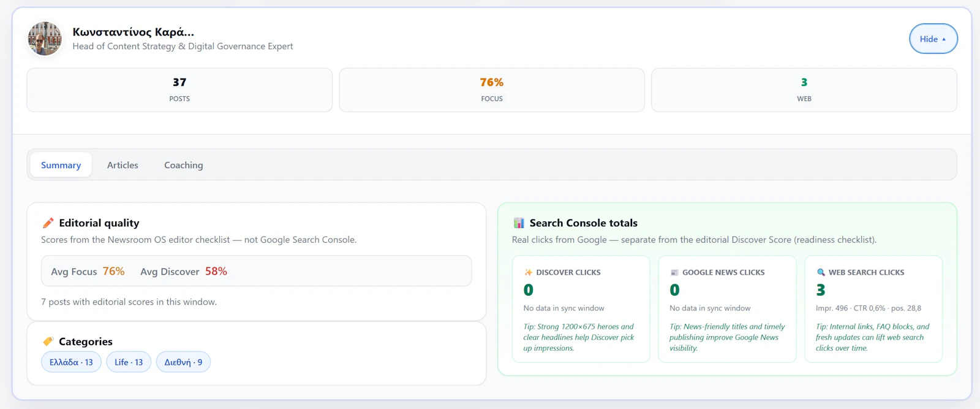Click the magnifier icon beside Web Search Clicks
The width and height of the screenshot is (980, 409).
tap(821, 272)
